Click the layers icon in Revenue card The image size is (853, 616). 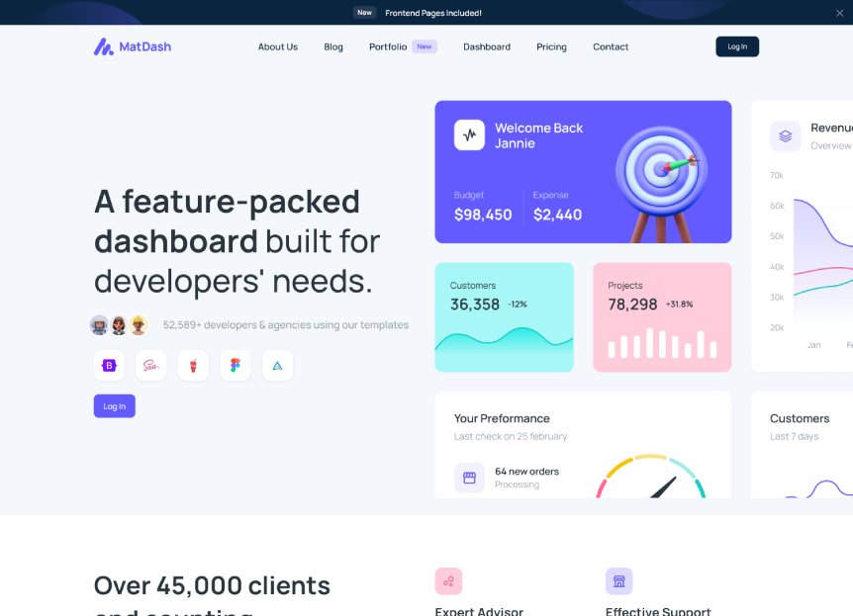pos(785,136)
